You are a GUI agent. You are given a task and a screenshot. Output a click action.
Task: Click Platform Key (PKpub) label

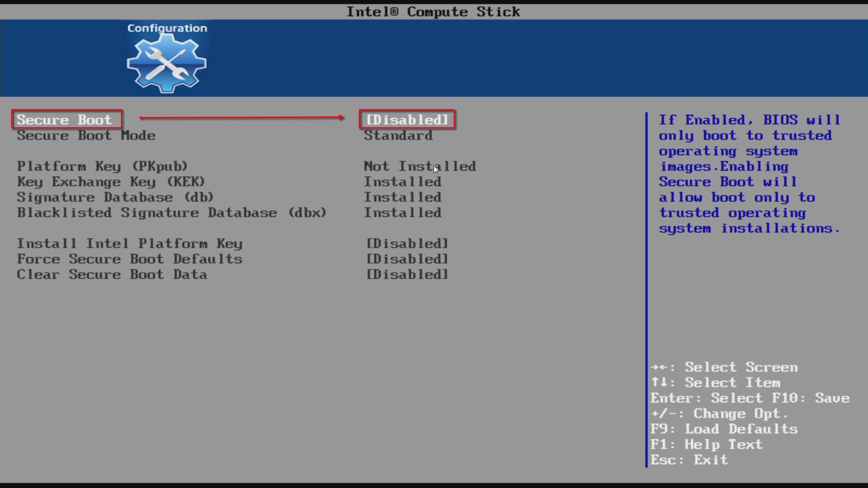(x=102, y=166)
